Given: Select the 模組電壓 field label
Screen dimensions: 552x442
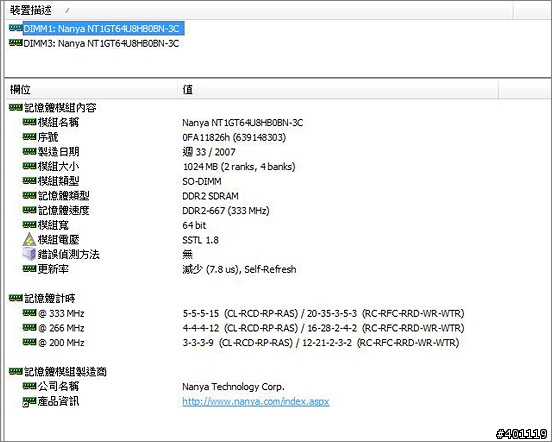Looking at the screenshot, I should tap(58, 240).
